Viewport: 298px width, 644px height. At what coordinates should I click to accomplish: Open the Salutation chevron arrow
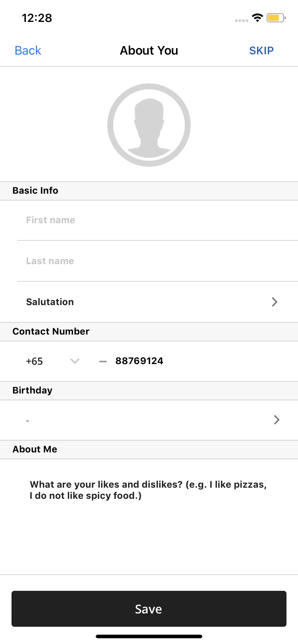coord(275,302)
